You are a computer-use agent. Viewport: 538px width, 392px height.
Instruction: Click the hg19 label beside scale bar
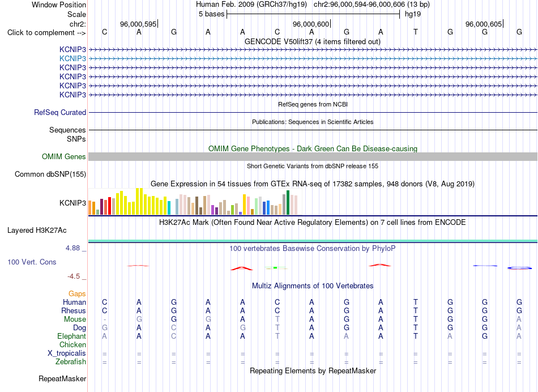[x=413, y=14]
